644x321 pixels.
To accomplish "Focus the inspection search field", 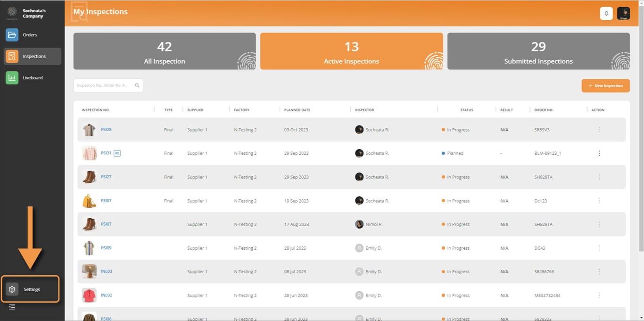I will coord(108,85).
